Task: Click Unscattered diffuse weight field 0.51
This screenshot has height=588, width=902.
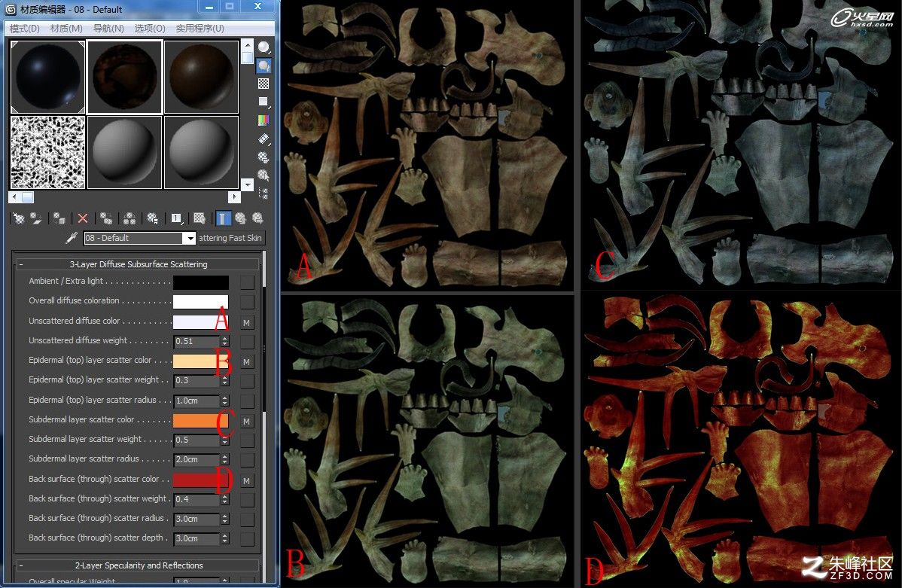Action: 197,341
